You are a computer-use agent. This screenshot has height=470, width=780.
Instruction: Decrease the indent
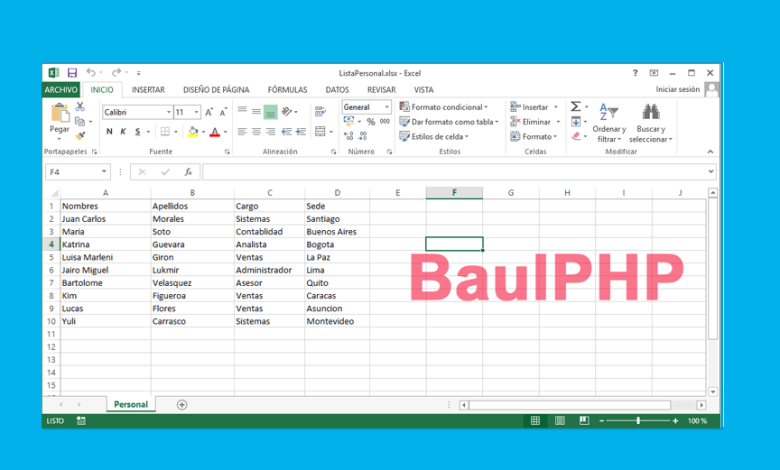point(287,132)
